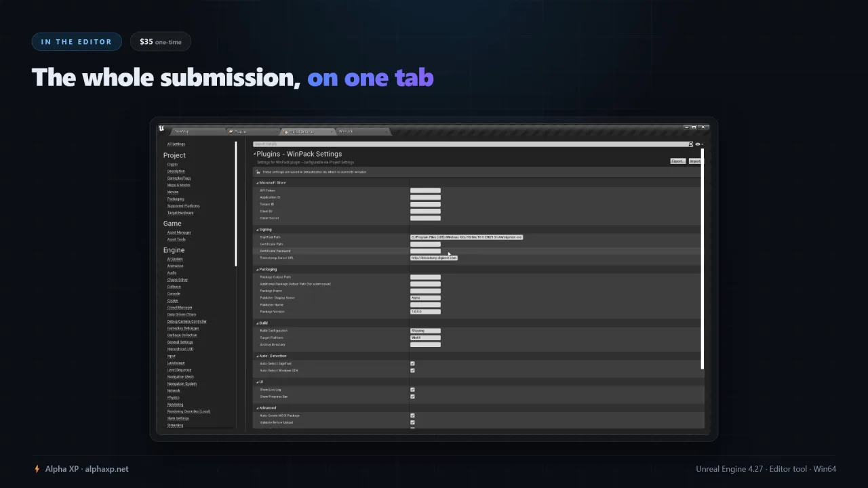Click the Certificate Path input field
Image resolution: width=868 pixels, height=488 pixels.
click(x=425, y=244)
